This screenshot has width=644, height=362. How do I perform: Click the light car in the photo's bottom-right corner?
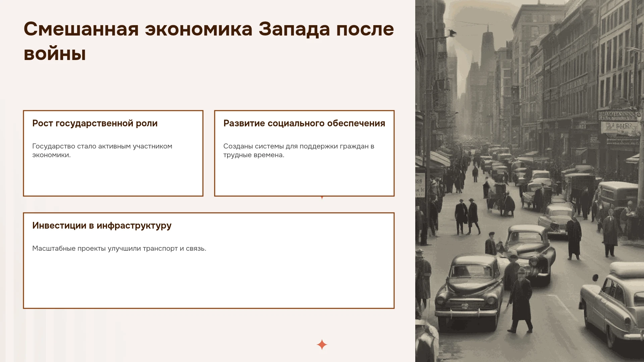[612, 307]
